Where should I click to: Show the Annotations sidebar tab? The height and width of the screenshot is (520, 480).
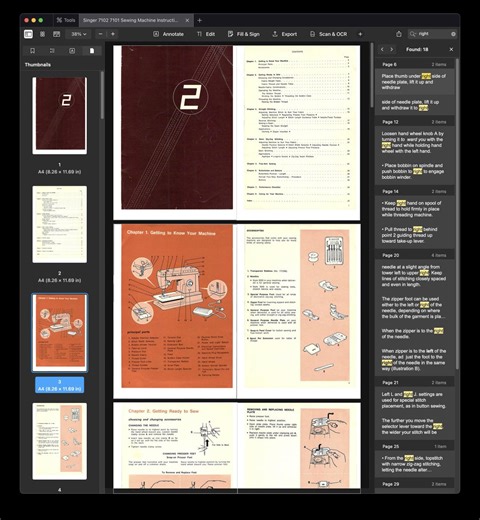[72, 51]
